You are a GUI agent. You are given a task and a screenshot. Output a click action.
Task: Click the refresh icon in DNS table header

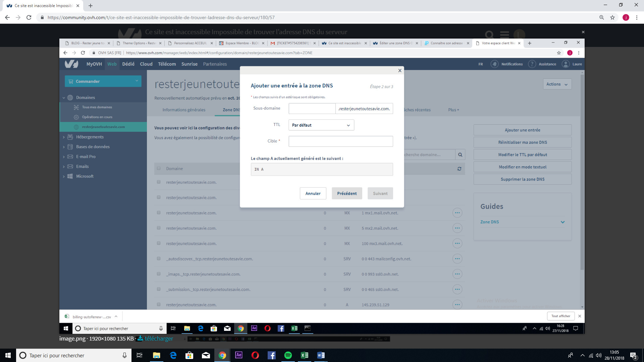point(459,169)
